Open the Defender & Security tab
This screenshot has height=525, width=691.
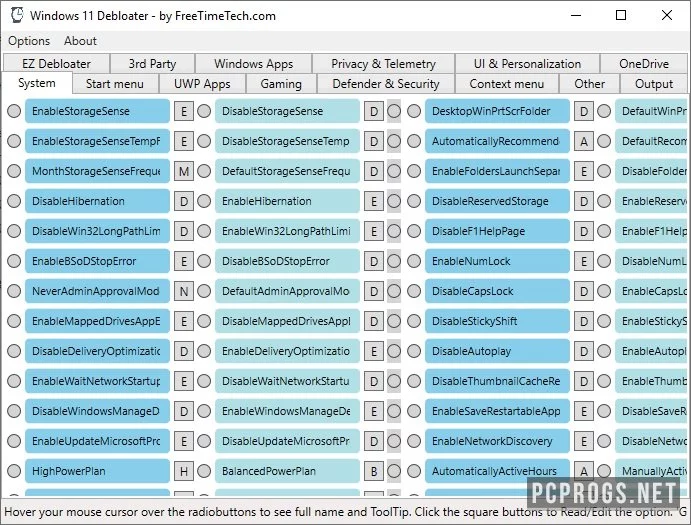click(x=386, y=84)
